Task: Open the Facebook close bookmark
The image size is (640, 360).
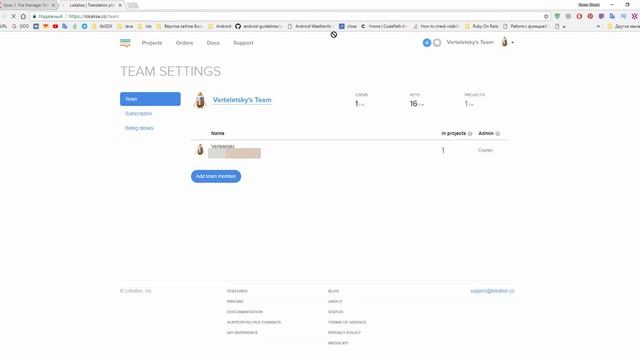Action: [x=348, y=26]
